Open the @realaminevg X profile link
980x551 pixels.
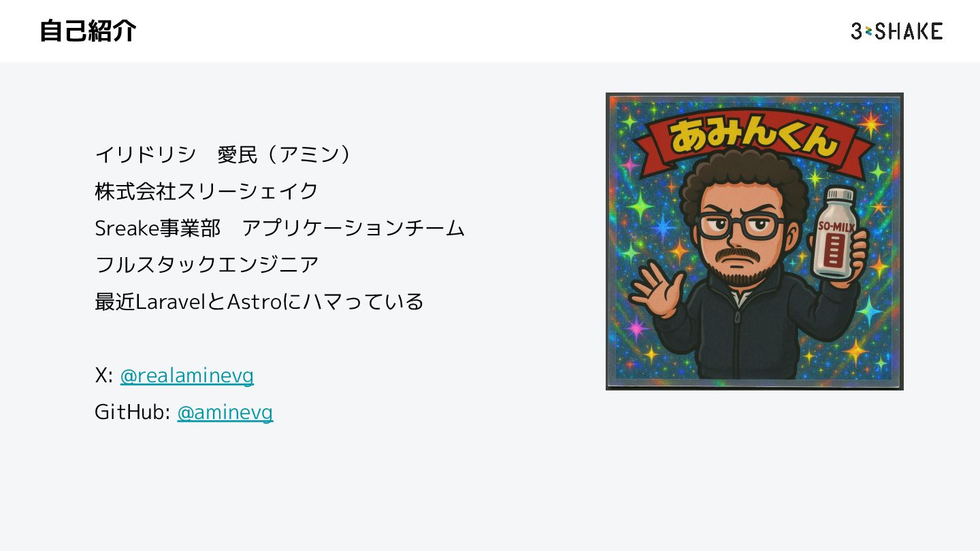pos(187,375)
